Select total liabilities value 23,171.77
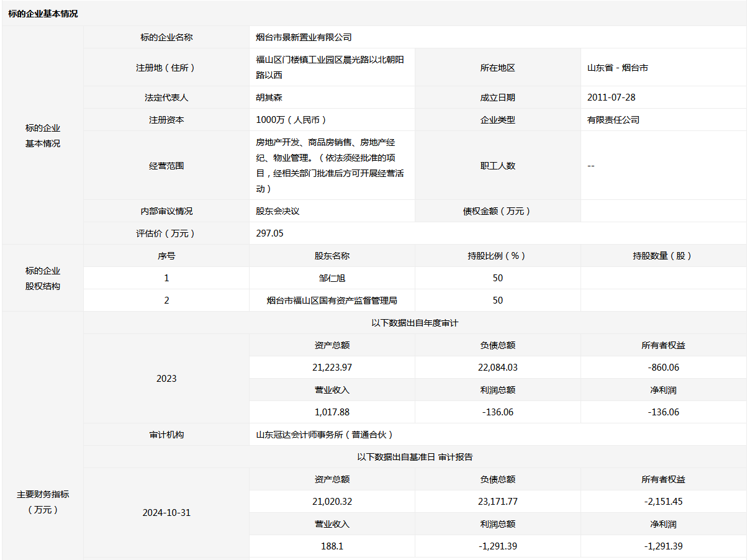The height and width of the screenshot is (560, 750). [497, 502]
